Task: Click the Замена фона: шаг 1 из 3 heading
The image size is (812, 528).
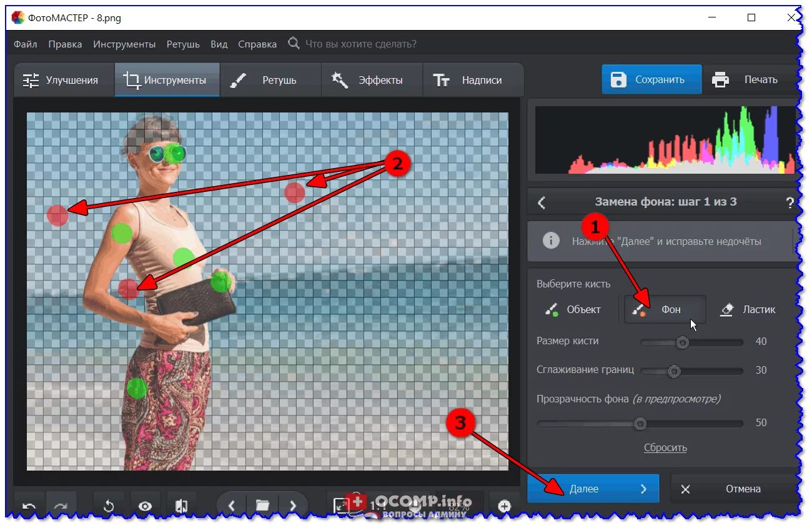Action: tap(666, 202)
